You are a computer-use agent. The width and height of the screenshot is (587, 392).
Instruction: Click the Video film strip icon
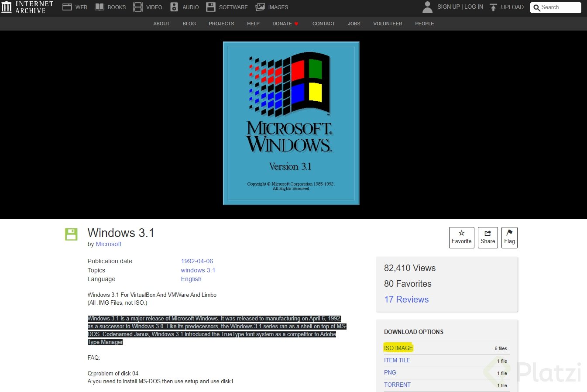(138, 7)
